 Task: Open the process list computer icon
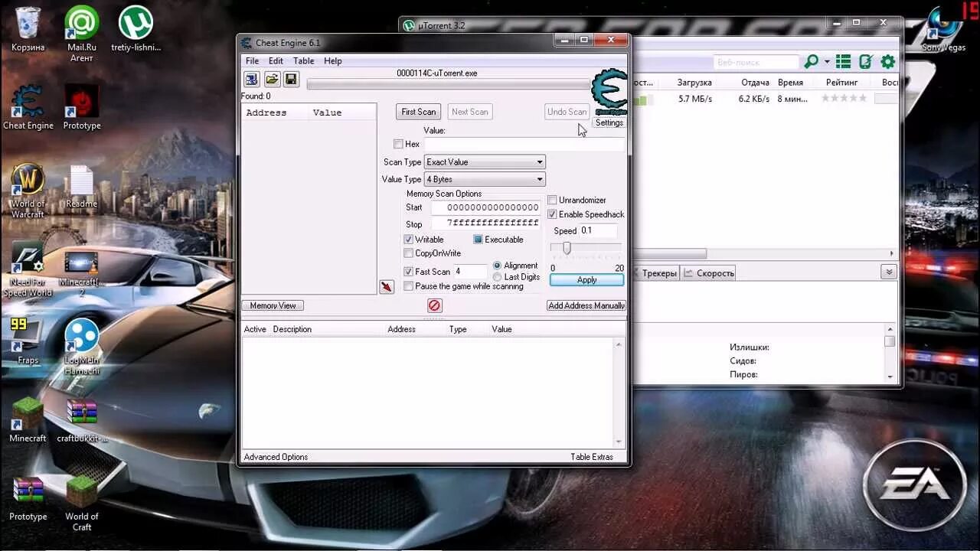[x=251, y=79]
